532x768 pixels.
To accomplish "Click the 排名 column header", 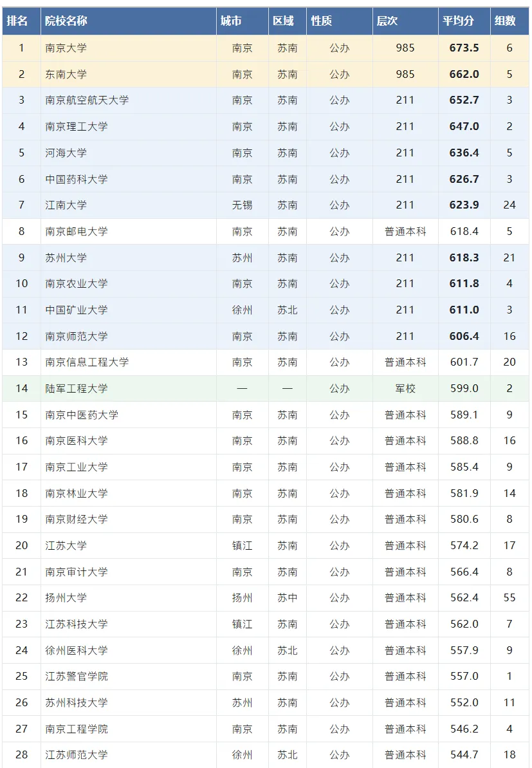I will tap(21, 21).
